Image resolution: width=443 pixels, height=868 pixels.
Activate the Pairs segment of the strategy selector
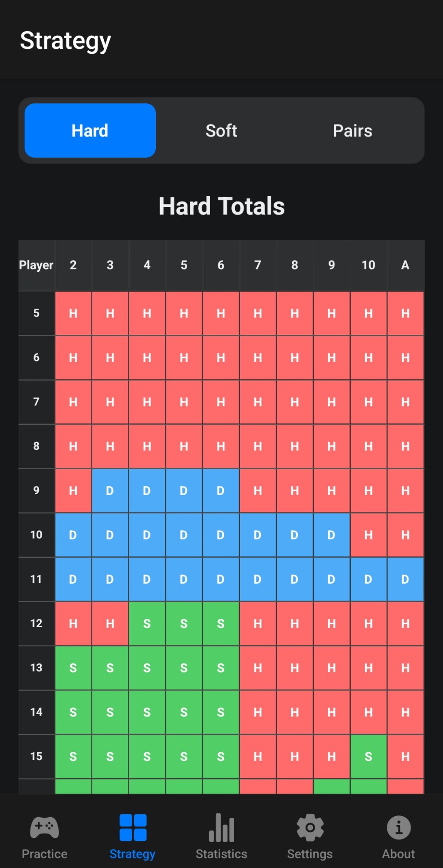click(x=352, y=131)
